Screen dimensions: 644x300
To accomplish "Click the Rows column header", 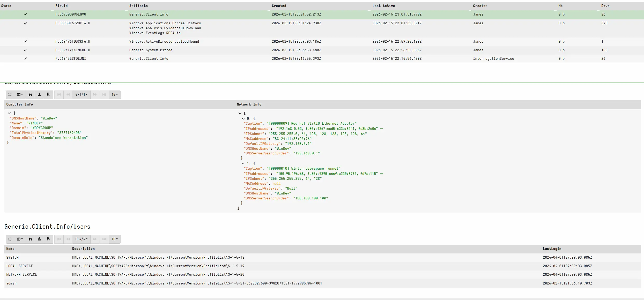I will tap(605, 6).
